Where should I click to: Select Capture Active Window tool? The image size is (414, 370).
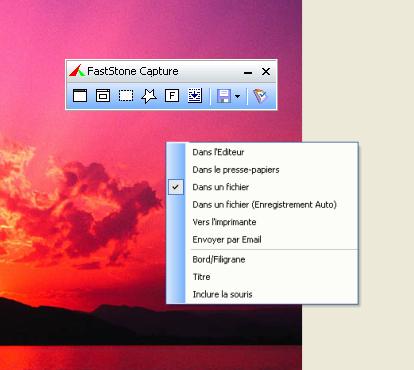[x=80, y=96]
